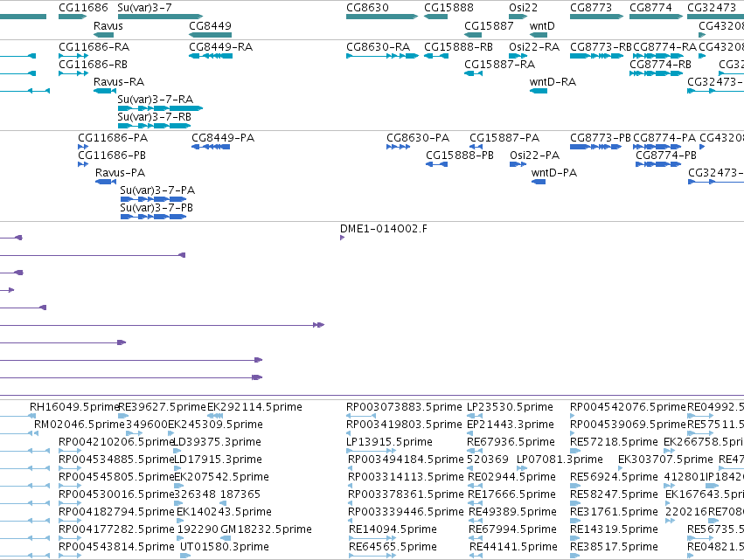Click the Osi22-PA protein glyph
744x560 pixels.
click(x=518, y=164)
